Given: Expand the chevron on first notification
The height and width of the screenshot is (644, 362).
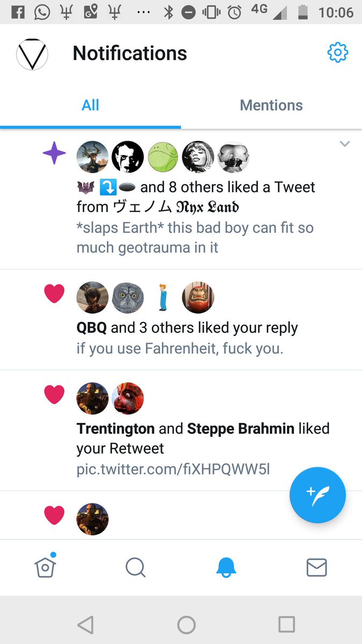Looking at the screenshot, I should pos(345,144).
